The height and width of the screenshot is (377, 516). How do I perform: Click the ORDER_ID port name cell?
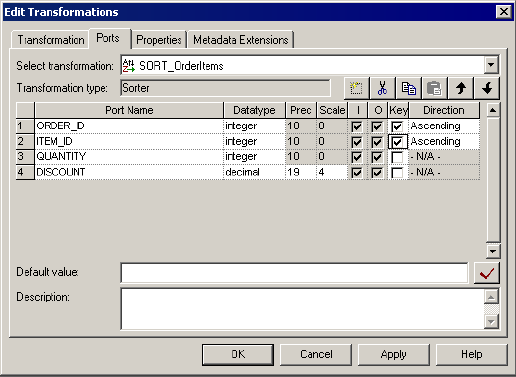[x=129, y=126]
